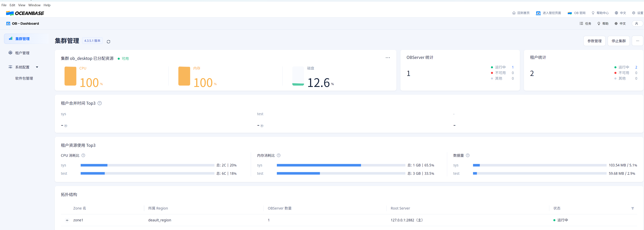Screen dimensions: 644x230
Task: Click 租户统计 运行中 count 2
Action: [636, 67]
